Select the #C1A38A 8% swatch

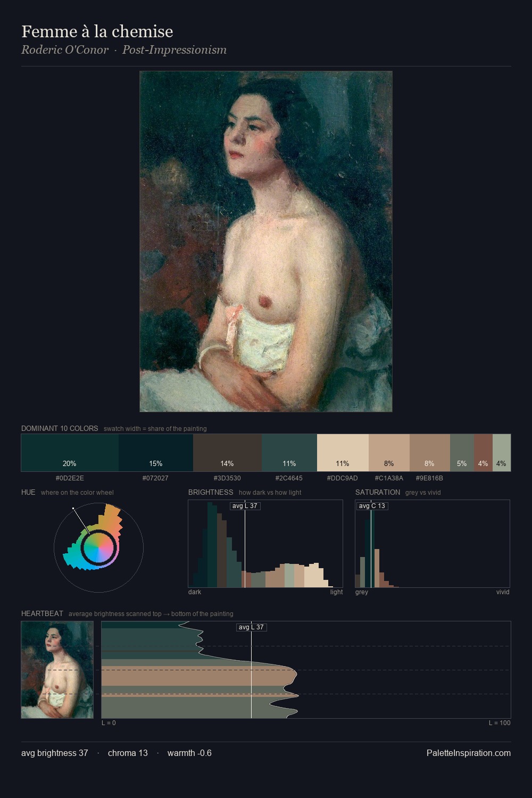click(389, 453)
